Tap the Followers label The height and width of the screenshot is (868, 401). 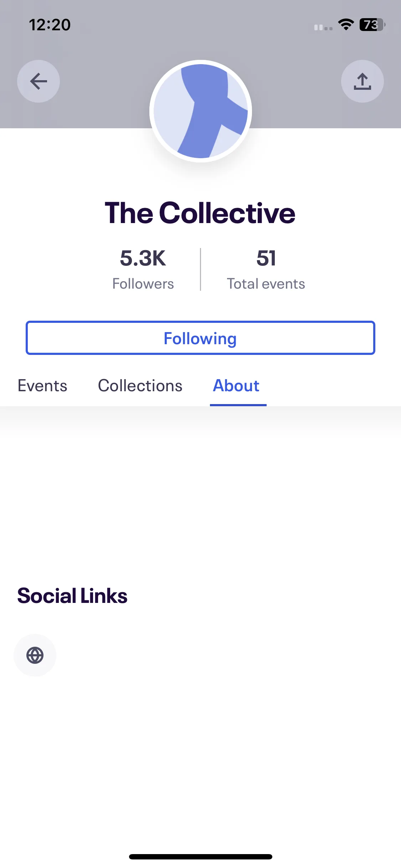click(x=143, y=284)
